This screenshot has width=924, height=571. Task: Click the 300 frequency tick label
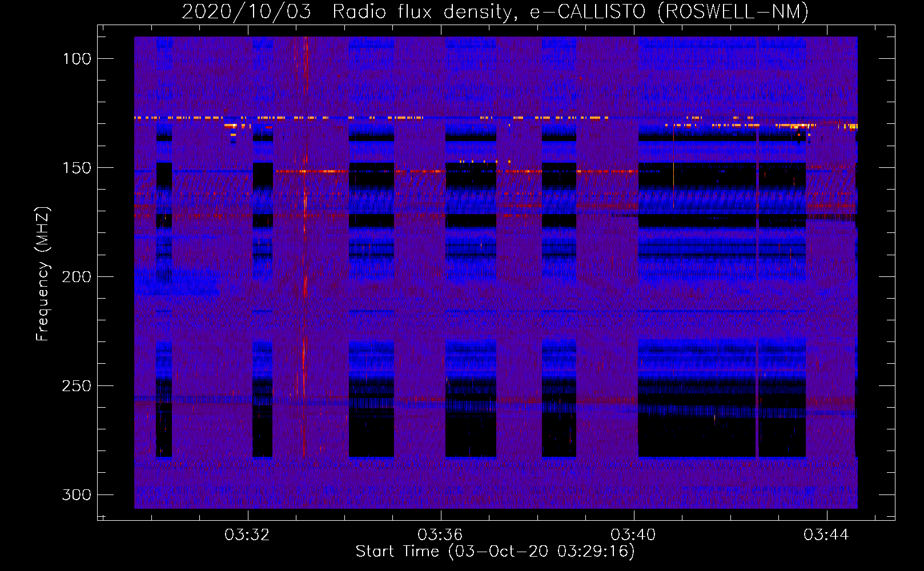pyautogui.click(x=77, y=494)
